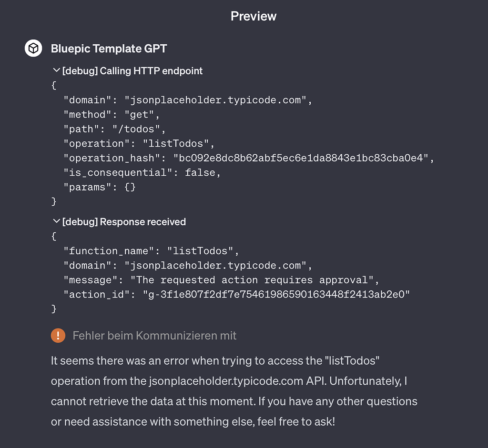Image resolution: width=488 pixels, height=448 pixels.
Task: Click the Bluepic Template GPT name label
Action: pos(109,48)
